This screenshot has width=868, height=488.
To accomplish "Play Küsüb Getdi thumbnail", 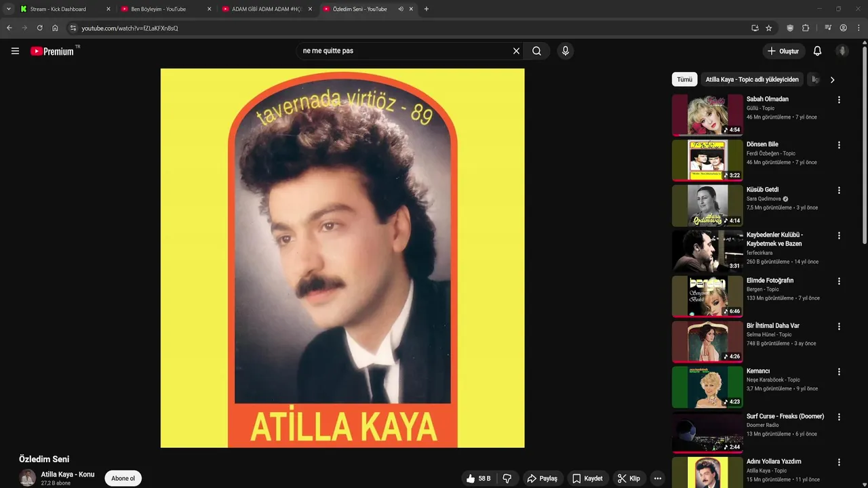I will click(707, 205).
